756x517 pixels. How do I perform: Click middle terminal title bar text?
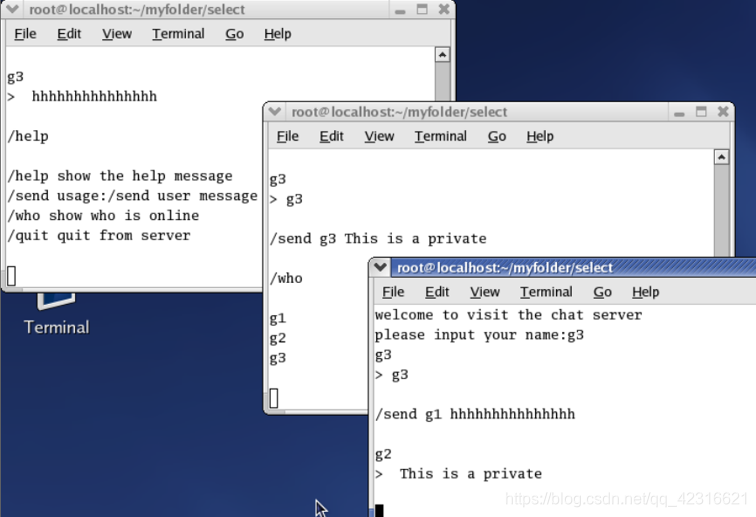click(x=399, y=112)
